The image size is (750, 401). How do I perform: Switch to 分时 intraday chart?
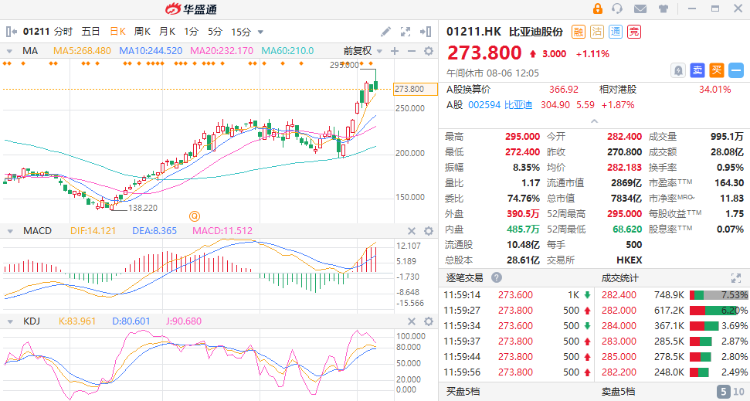click(x=63, y=32)
